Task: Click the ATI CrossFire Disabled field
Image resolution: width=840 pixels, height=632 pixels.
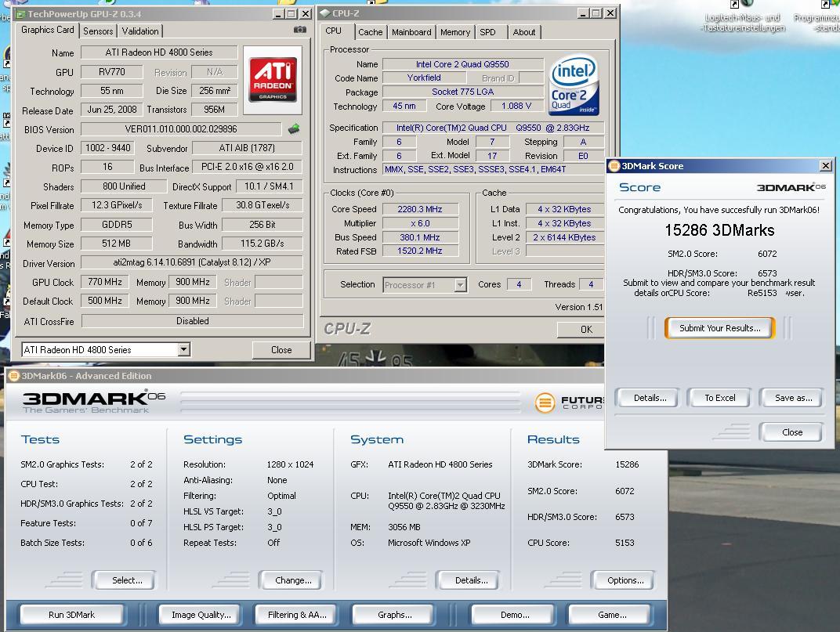Action: click(x=192, y=321)
